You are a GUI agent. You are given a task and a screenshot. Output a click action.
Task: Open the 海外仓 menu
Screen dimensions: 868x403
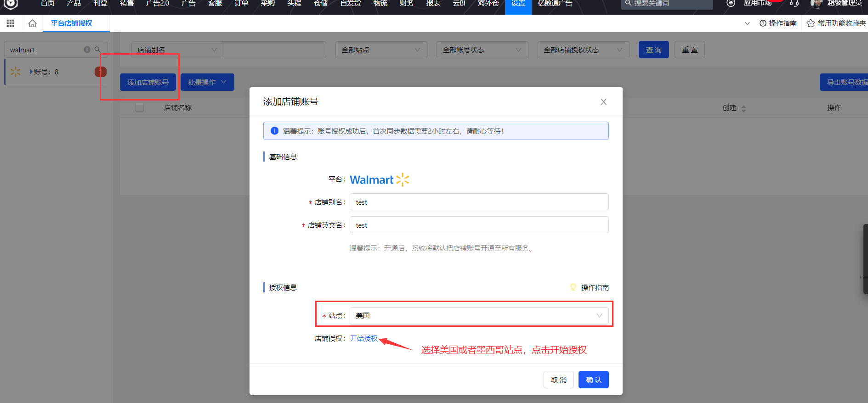click(x=488, y=4)
